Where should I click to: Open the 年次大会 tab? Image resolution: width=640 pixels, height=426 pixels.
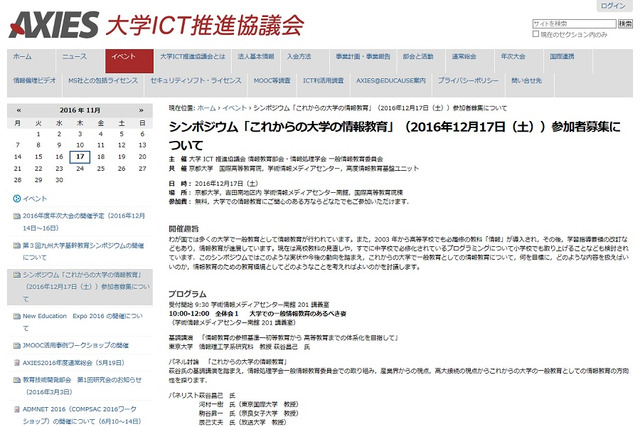519,61
